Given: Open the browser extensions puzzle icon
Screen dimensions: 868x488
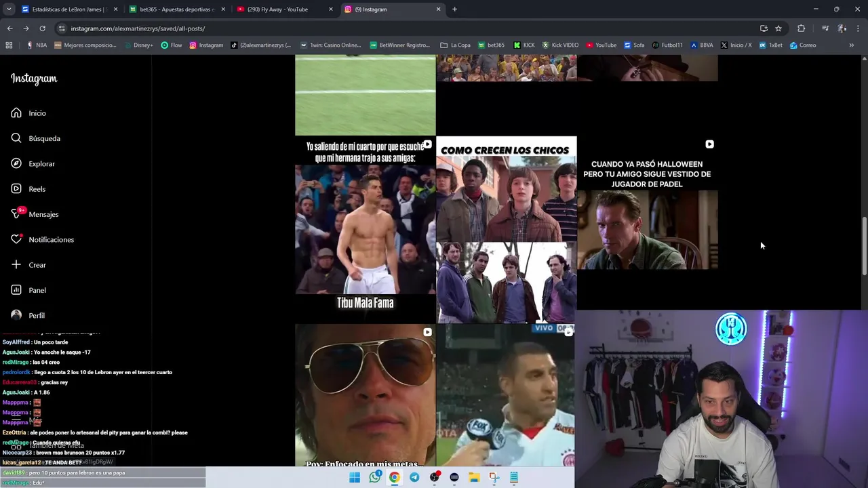Looking at the screenshot, I should (802, 28).
